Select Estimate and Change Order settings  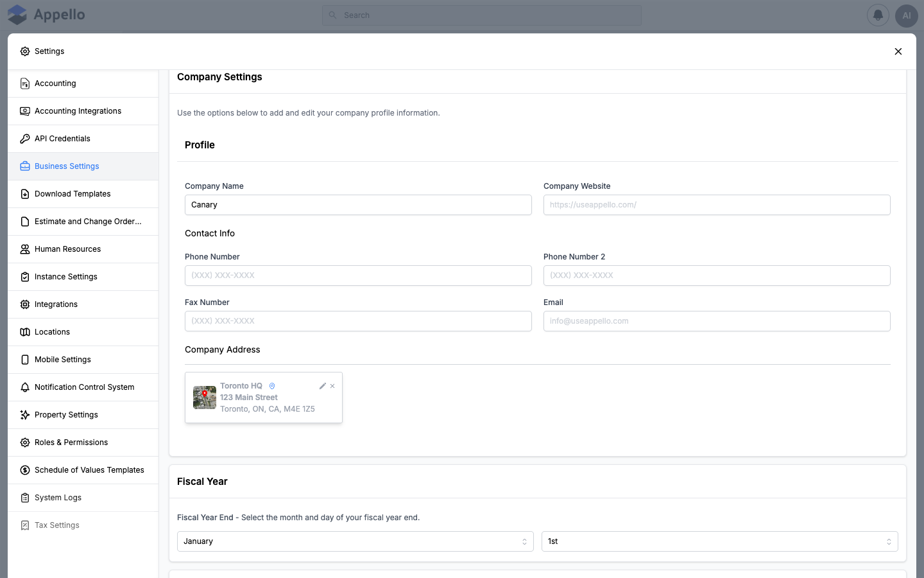[x=83, y=222]
